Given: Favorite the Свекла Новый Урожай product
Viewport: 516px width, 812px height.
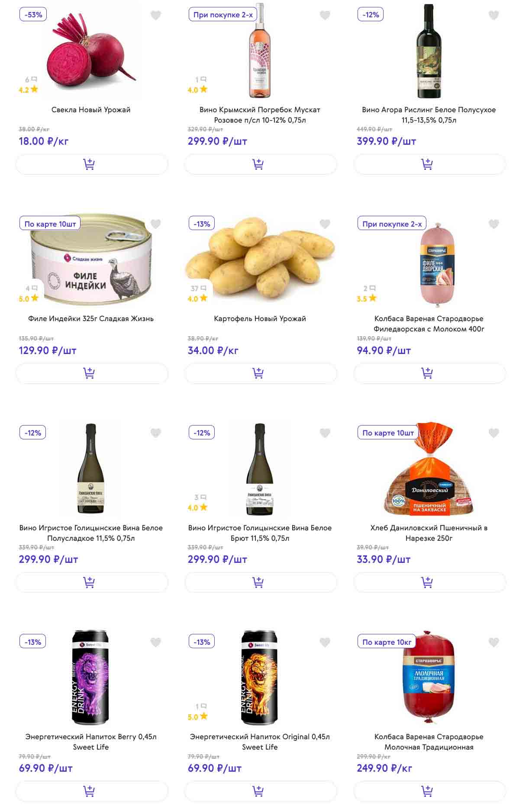Looking at the screenshot, I should pyautogui.click(x=156, y=15).
